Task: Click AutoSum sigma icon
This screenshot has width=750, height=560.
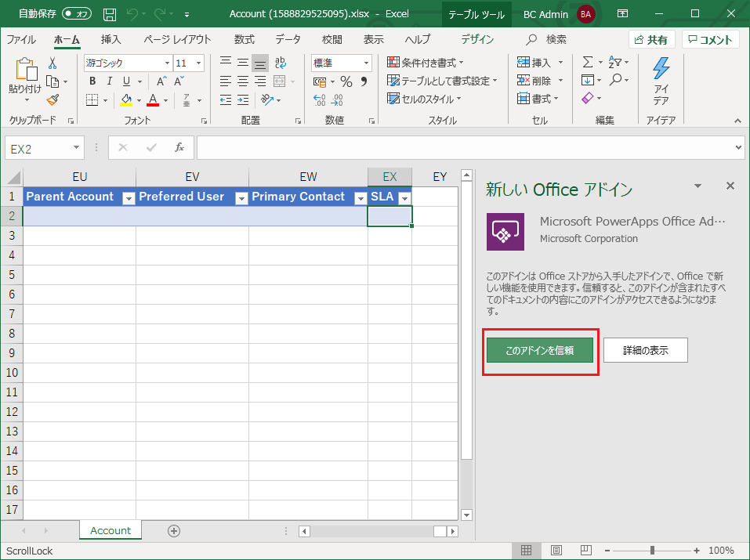Action: click(x=587, y=62)
